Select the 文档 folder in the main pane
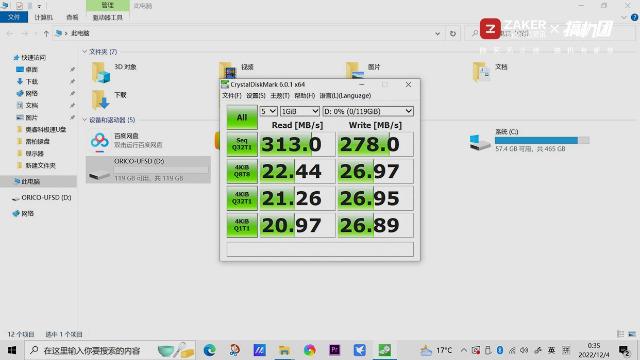This screenshot has height=360, width=640. [490, 71]
